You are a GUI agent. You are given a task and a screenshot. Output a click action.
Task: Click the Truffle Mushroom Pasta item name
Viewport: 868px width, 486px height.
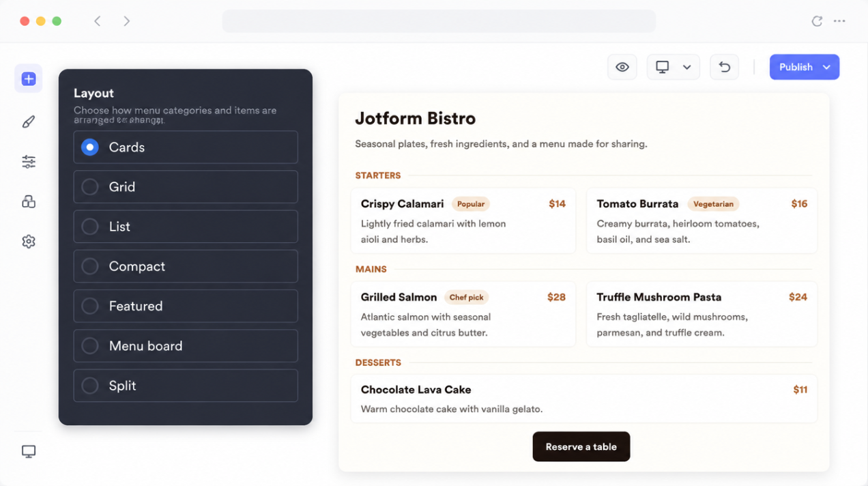click(659, 297)
